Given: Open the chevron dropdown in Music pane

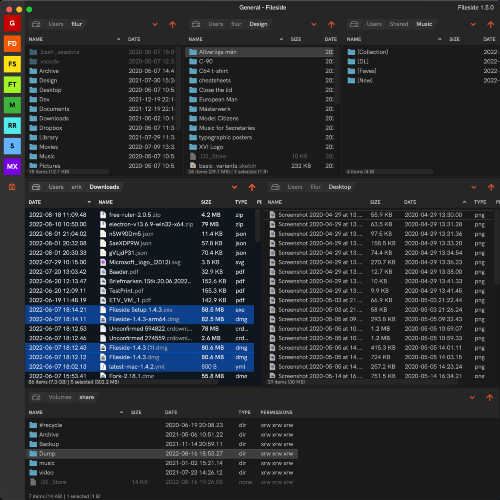Looking at the screenshot, I should coord(473,24).
